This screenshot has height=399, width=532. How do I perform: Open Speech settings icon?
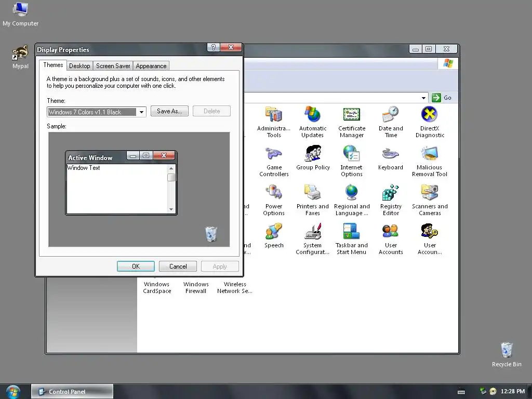pos(273,235)
